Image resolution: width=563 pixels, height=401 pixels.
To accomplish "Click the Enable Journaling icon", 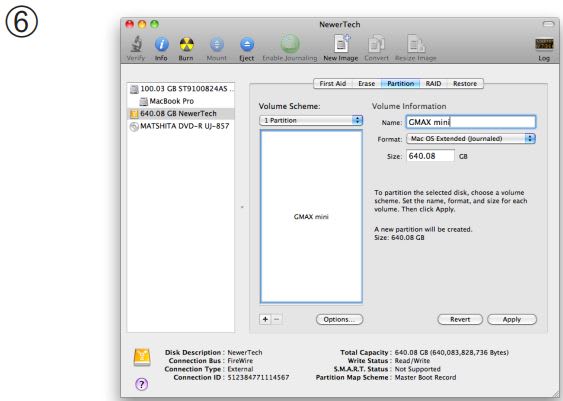I will (290, 44).
